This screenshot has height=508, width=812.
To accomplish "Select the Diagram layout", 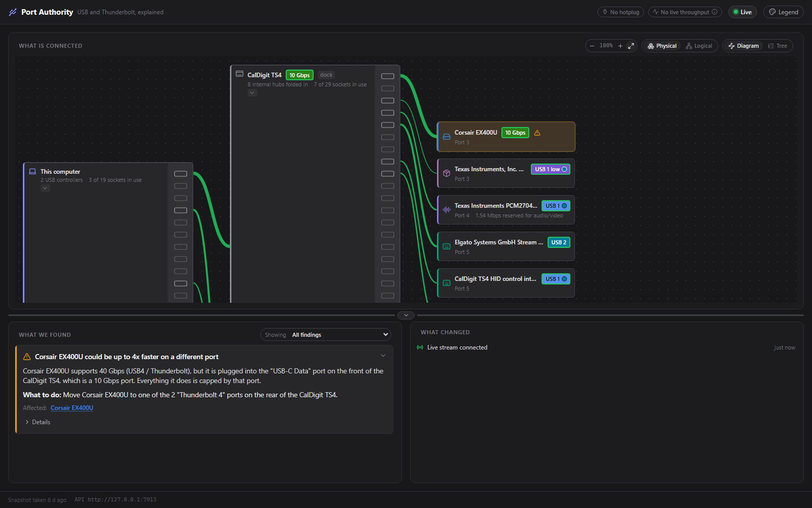I will (743, 46).
